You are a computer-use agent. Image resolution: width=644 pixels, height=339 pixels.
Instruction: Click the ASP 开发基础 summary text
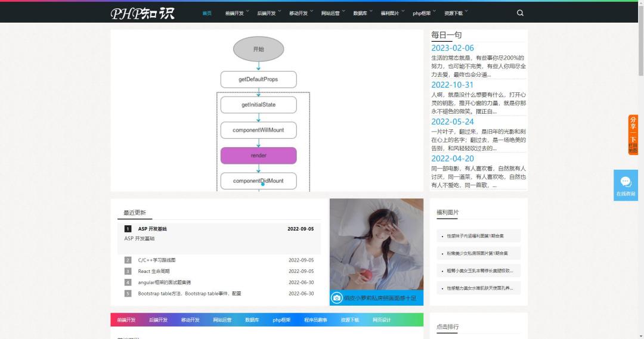click(140, 238)
